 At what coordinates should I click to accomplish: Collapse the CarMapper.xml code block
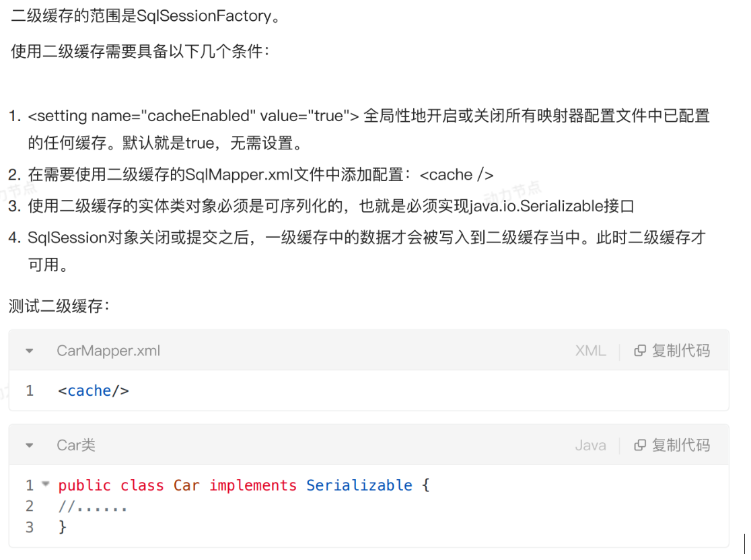pos(30,351)
